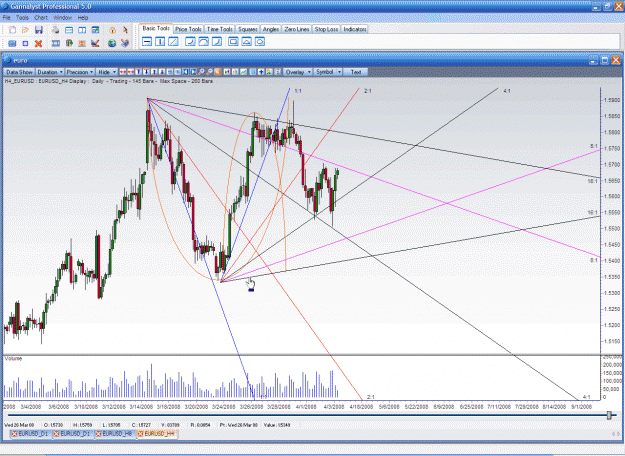
Task: Click the 1.5900 price axis label
Action: tap(612, 100)
